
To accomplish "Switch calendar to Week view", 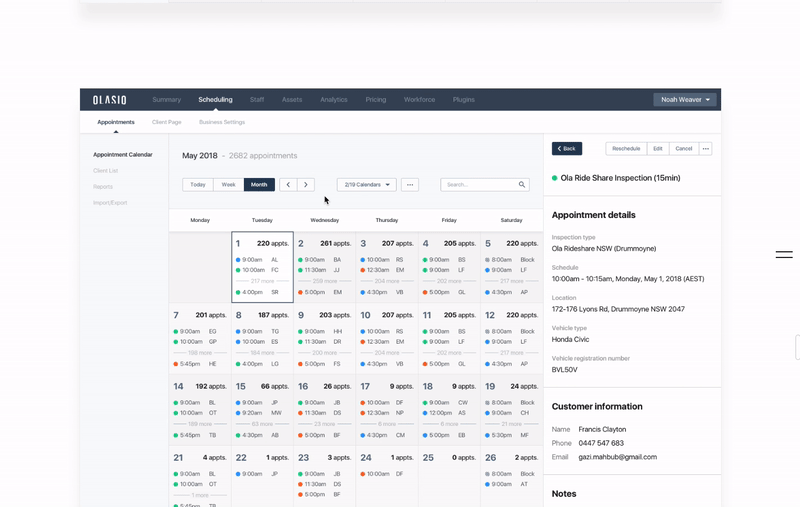I will tap(228, 185).
